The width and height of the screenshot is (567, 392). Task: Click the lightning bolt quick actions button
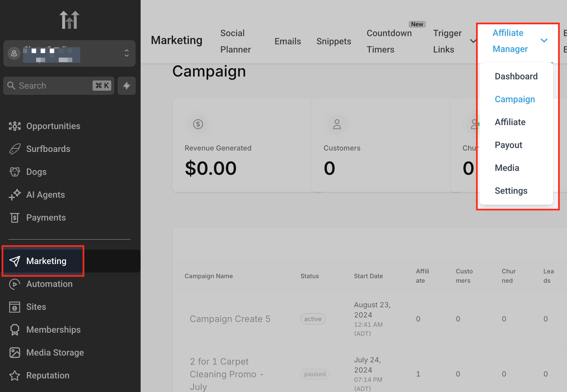[x=127, y=86]
